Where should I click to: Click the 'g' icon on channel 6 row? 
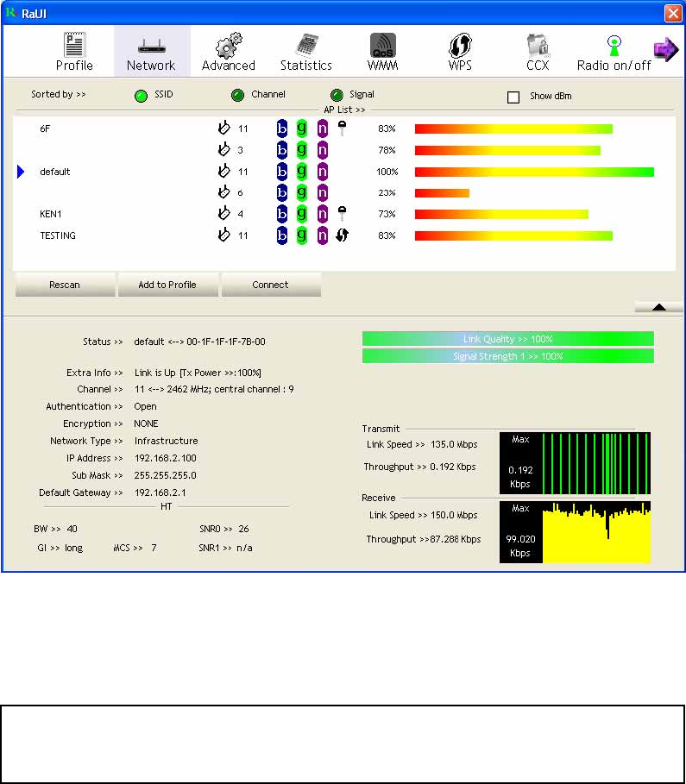[302, 192]
